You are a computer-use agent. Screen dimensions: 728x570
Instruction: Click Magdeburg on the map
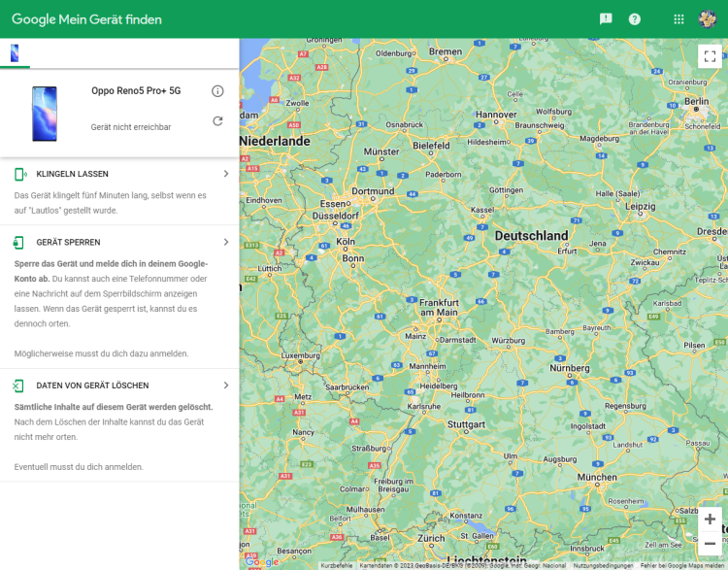point(599,139)
